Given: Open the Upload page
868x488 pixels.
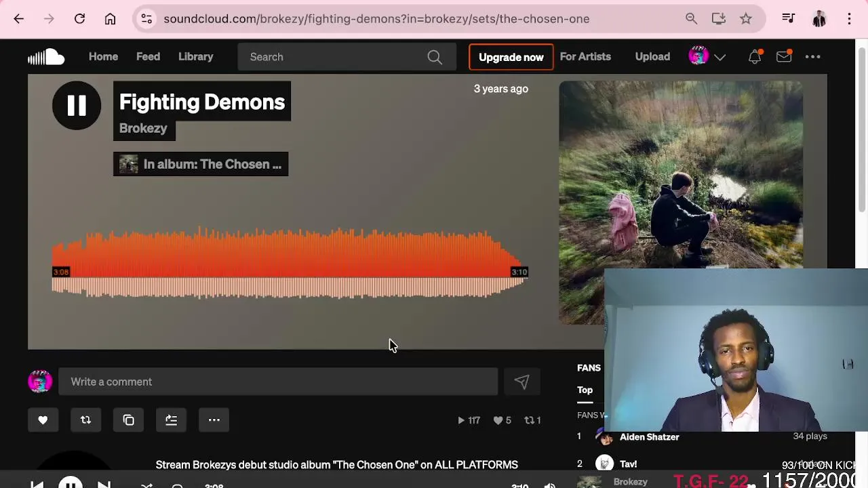Looking at the screenshot, I should point(652,57).
